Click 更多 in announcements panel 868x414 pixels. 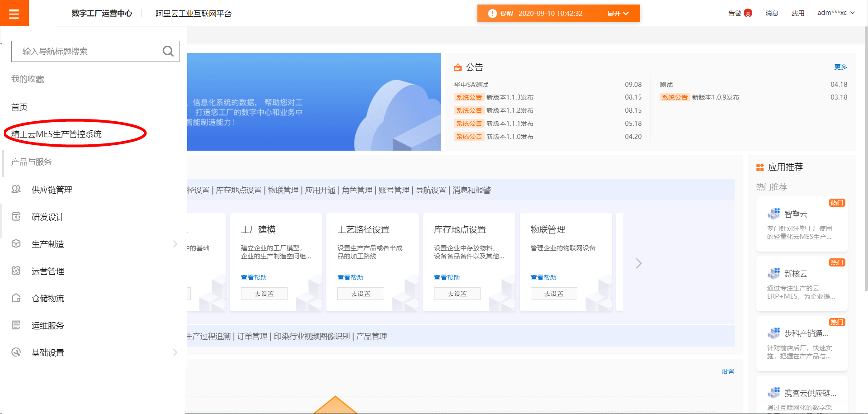841,67
